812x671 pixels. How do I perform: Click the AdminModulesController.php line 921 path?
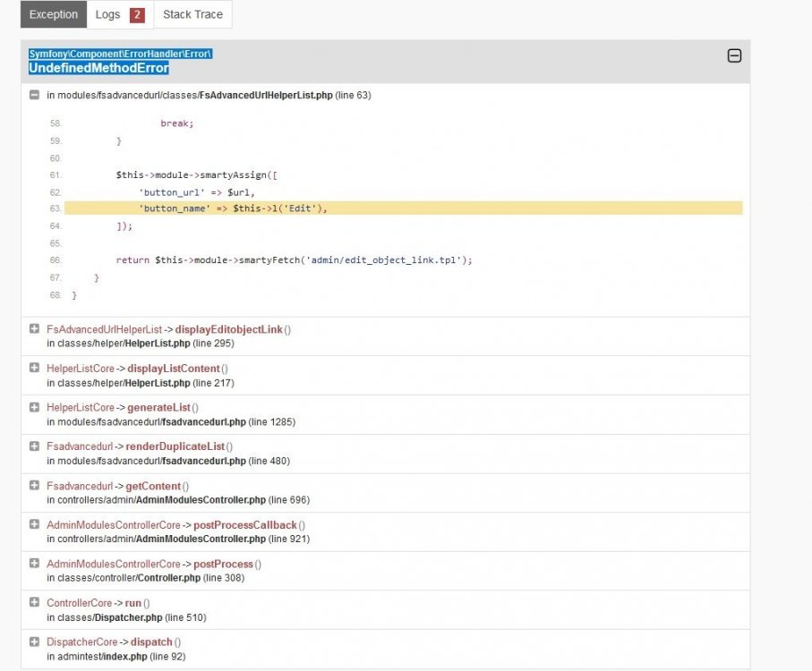[178, 539]
